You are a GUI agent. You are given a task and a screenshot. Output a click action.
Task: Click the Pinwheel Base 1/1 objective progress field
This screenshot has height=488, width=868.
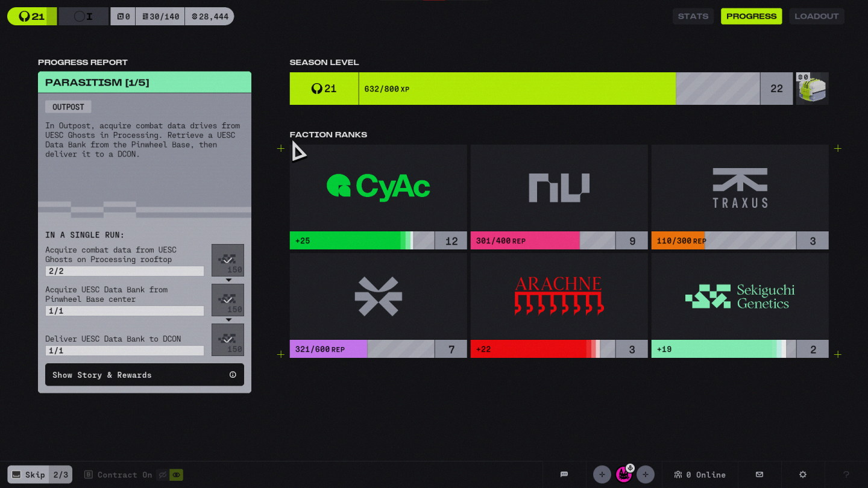coord(125,311)
